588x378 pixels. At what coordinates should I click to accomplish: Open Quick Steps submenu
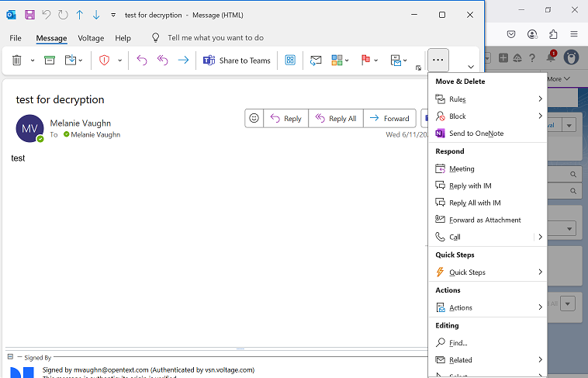pyautogui.click(x=487, y=272)
